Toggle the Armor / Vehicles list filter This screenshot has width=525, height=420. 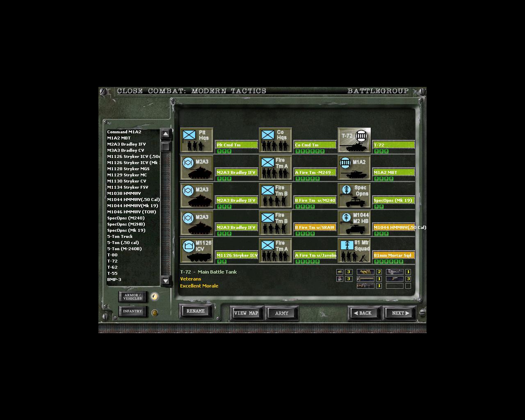132,297
